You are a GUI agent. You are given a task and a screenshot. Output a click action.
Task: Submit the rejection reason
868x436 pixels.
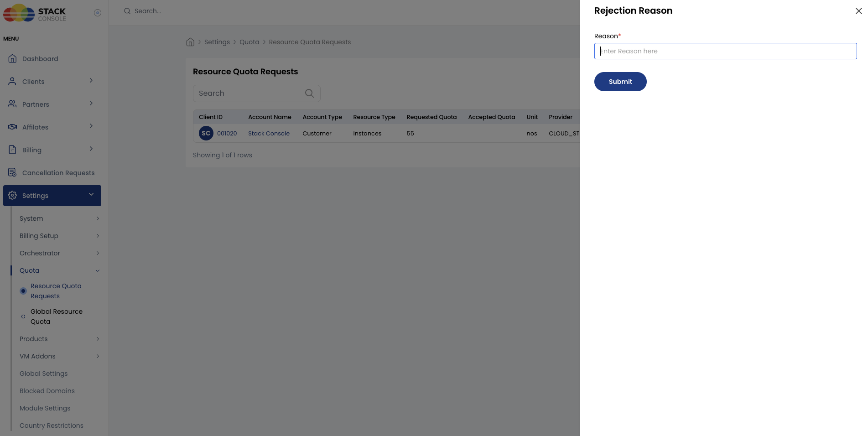[620, 82]
